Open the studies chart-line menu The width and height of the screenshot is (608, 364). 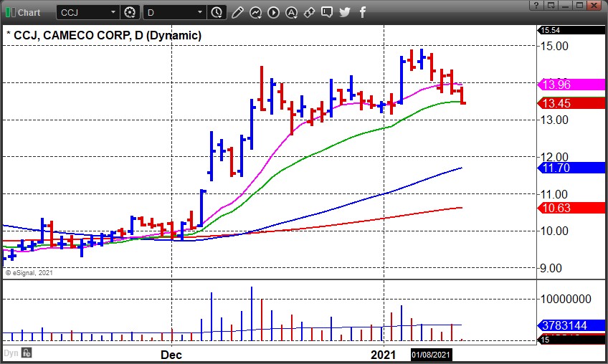[255, 12]
